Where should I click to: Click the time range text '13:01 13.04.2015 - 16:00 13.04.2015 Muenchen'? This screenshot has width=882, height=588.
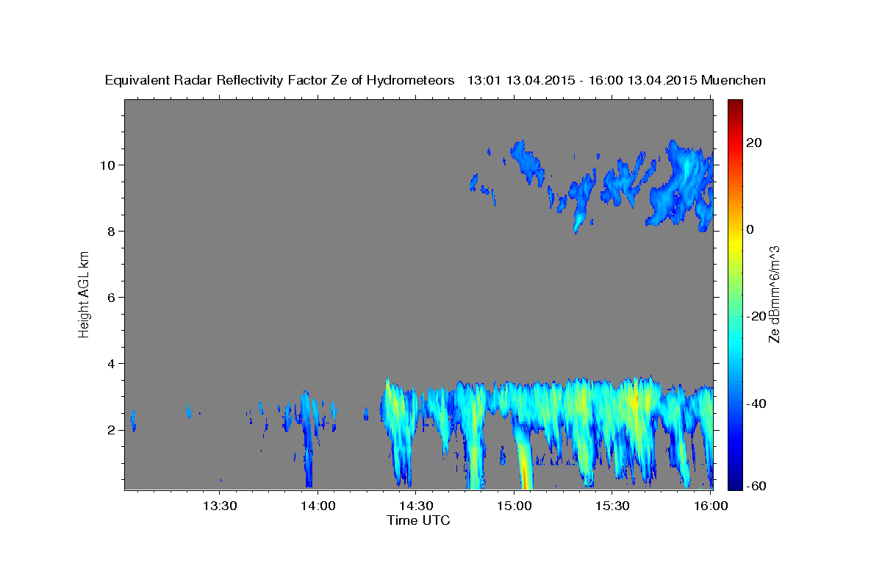click(617, 80)
